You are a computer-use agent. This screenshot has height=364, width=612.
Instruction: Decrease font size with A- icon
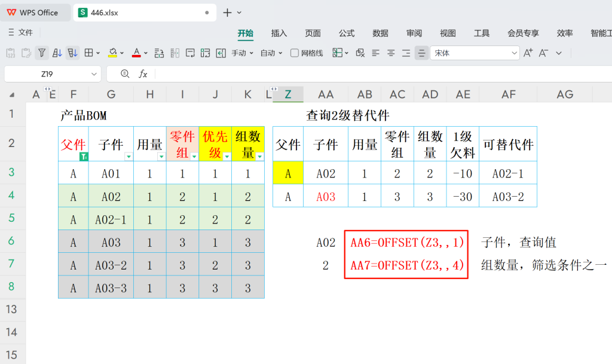[x=543, y=53]
